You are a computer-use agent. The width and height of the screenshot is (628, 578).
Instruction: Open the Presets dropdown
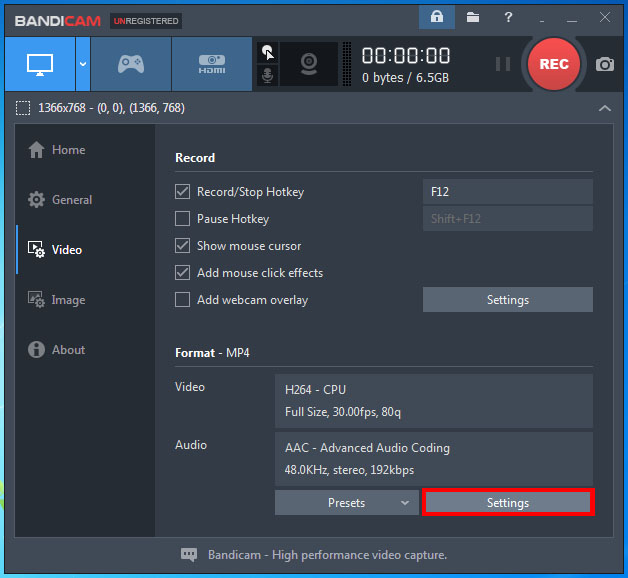(x=347, y=503)
